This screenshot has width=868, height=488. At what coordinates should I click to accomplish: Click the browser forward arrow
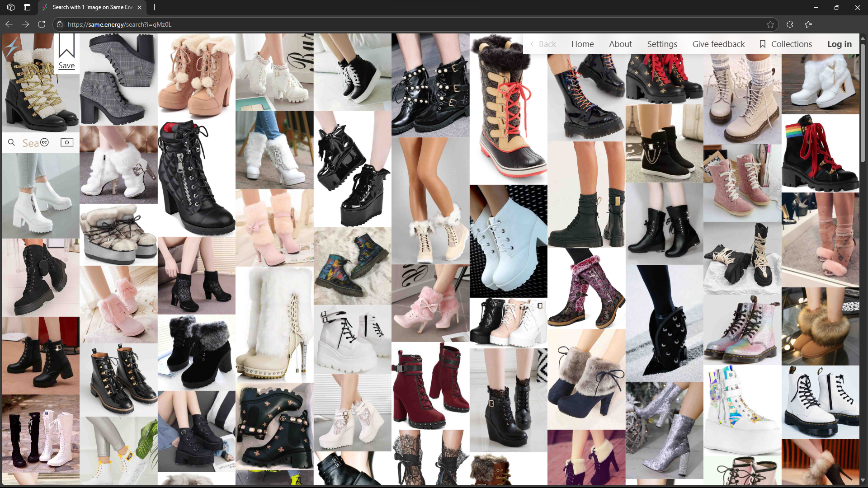point(25,24)
